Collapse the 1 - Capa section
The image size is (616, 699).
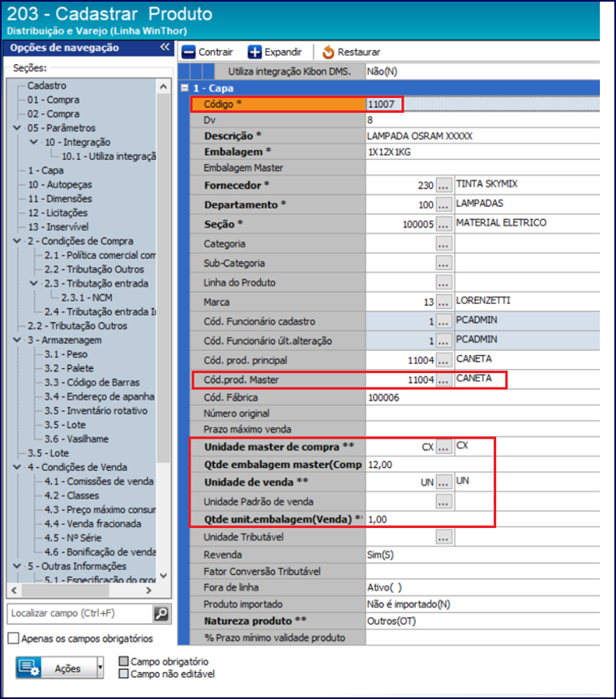185,88
